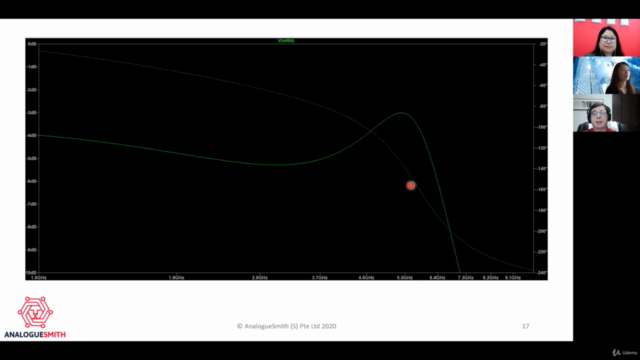
Task: Click the "-200°" phase axis label
Action: tap(542, 231)
